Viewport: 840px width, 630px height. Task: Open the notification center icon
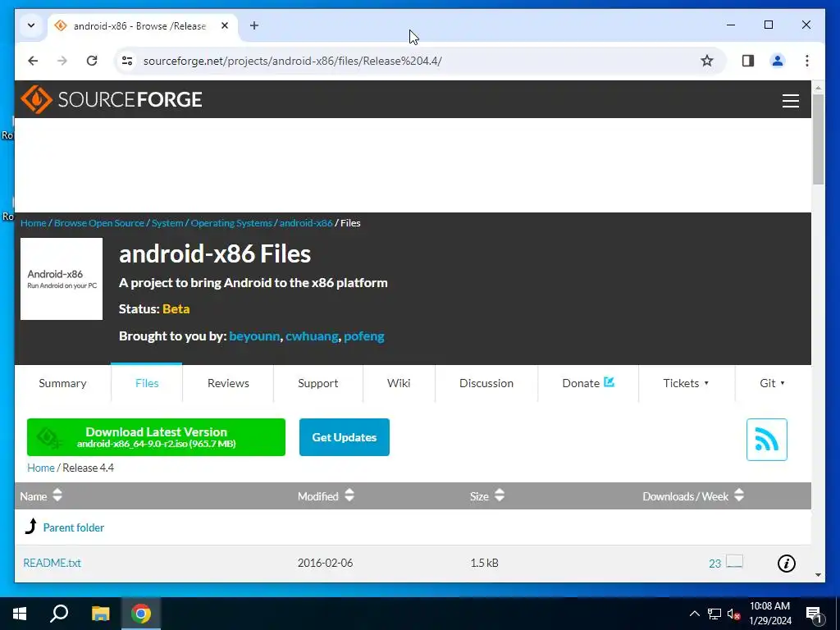(x=815, y=614)
